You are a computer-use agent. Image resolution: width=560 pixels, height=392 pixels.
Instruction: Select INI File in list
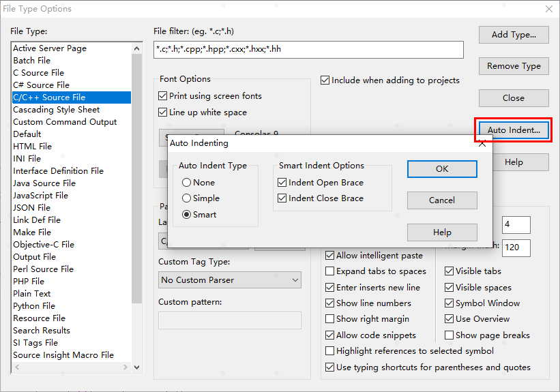click(x=72, y=159)
